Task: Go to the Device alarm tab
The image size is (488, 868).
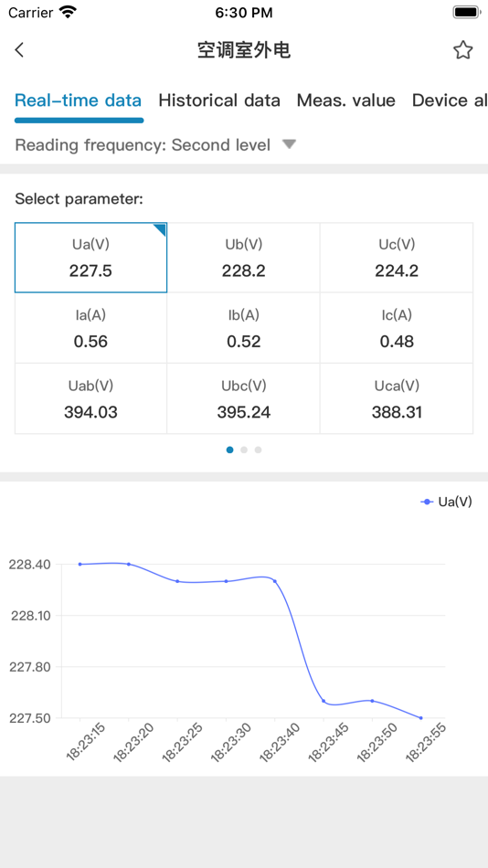Action: [450, 101]
